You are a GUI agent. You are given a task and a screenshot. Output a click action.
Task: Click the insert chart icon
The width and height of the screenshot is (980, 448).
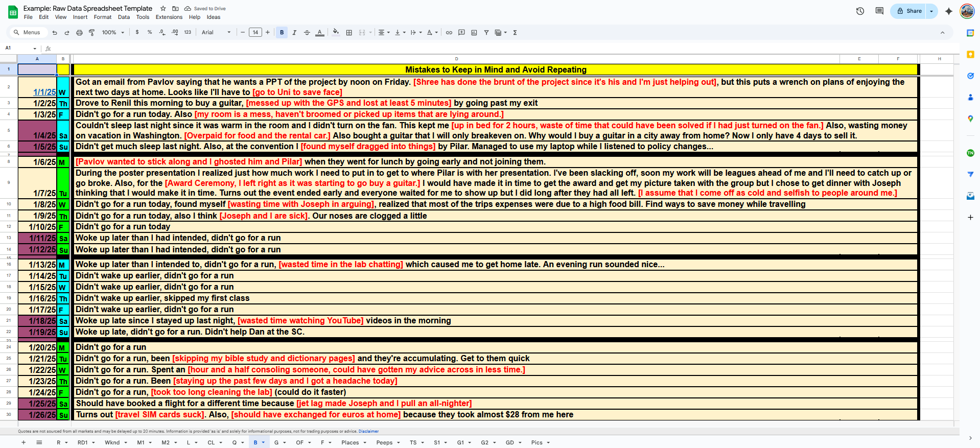tap(474, 33)
